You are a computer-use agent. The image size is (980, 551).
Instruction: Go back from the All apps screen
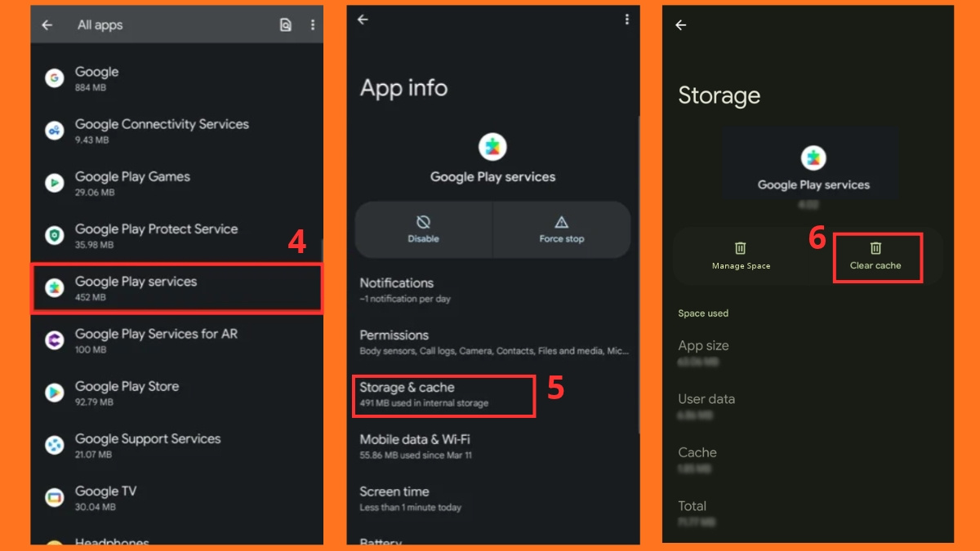click(x=47, y=25)
